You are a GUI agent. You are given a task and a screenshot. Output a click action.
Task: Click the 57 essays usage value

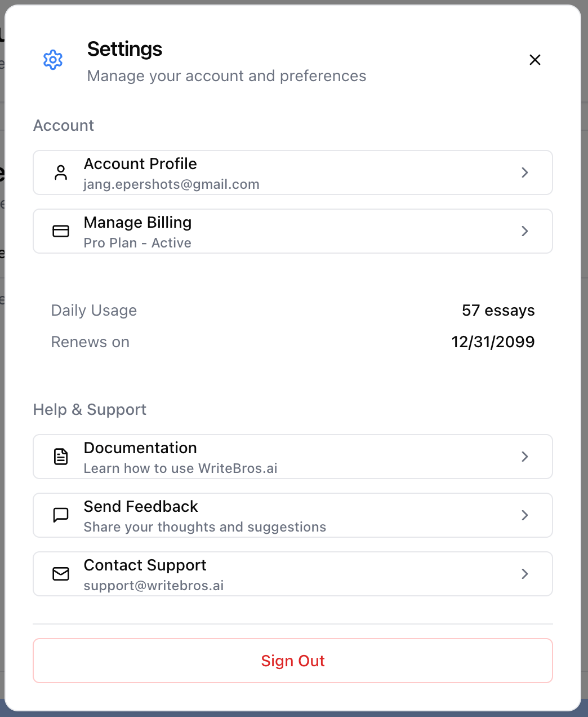[498, 311]
